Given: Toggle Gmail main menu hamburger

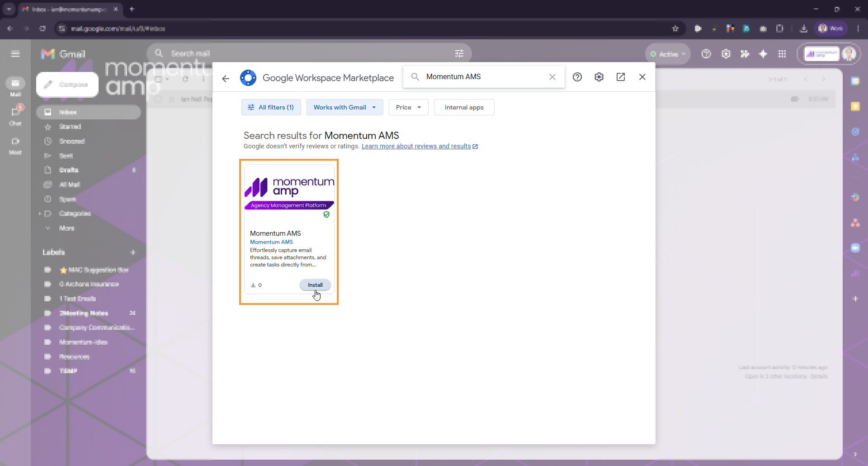Looking at the screenshot, I should [x=15, y=54].
